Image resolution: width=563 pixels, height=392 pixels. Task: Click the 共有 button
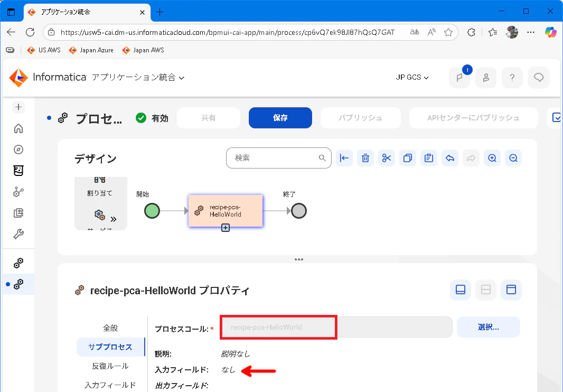click(208, 118)
